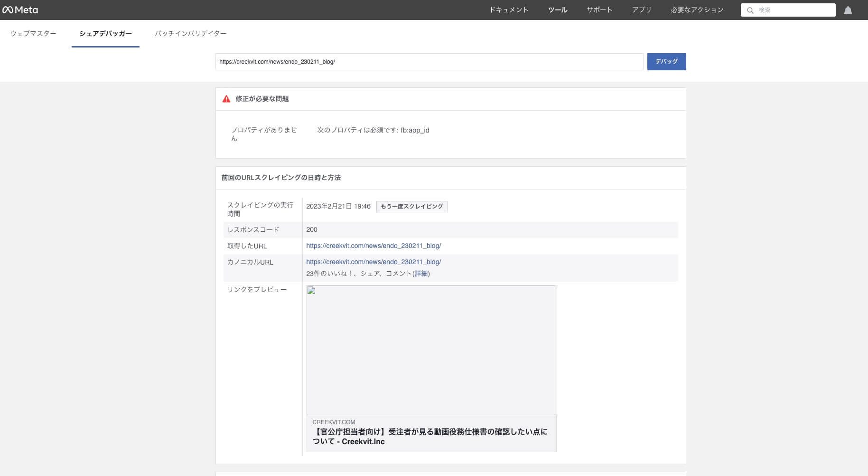868x476 pixels.
Task: Open 必要なアクション in the top bar
Action: [x=697, y=10]
